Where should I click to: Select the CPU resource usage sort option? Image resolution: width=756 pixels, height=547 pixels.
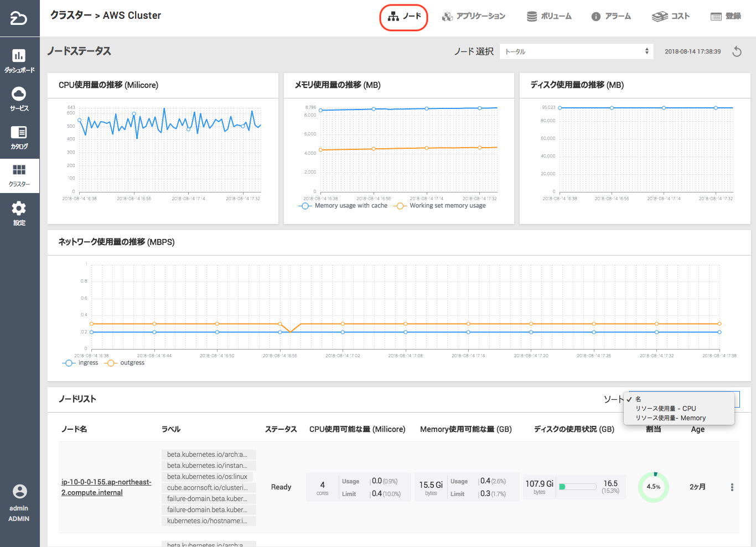[x=666, y=409]
